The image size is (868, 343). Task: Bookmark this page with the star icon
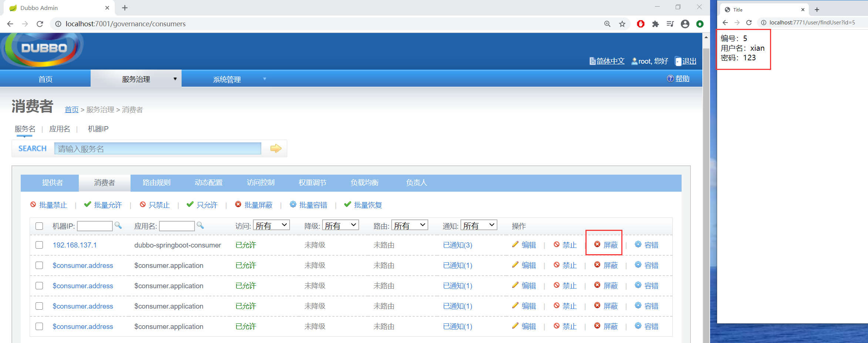point(622,24)
